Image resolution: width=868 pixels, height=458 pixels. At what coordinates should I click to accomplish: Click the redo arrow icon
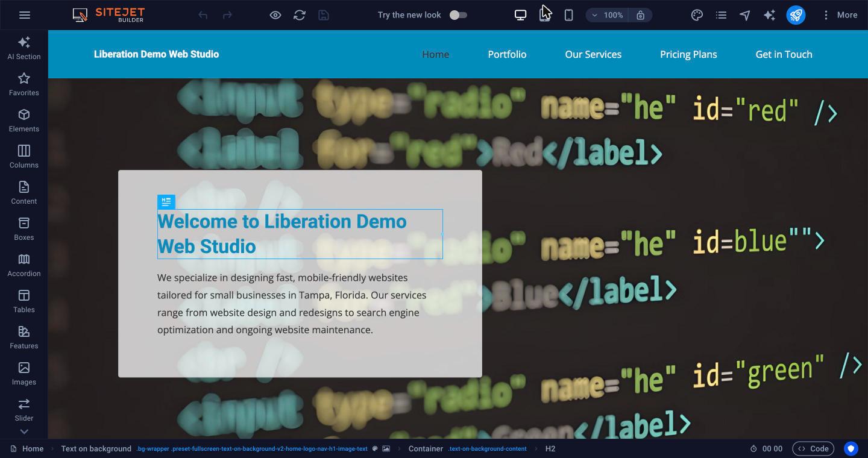(227, 15)
